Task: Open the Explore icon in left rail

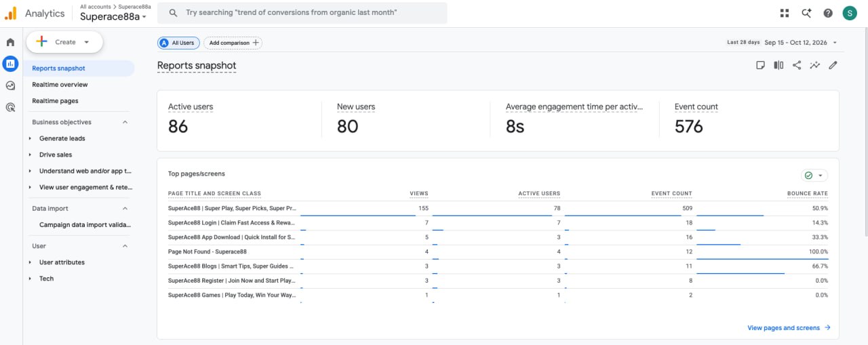Action: coord(10,85)
